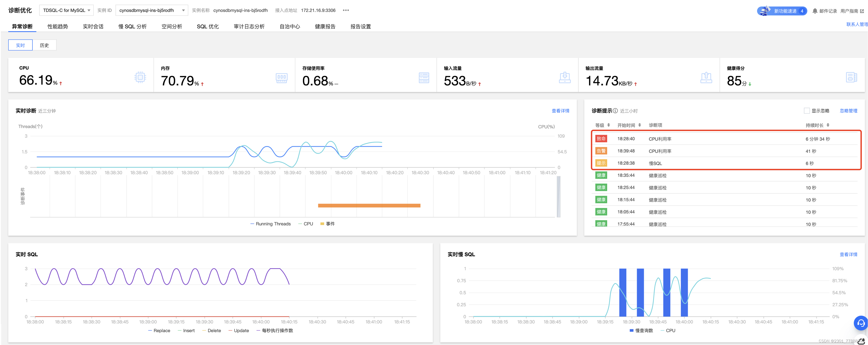Open 忽略管理 link

tap(848, 111)
